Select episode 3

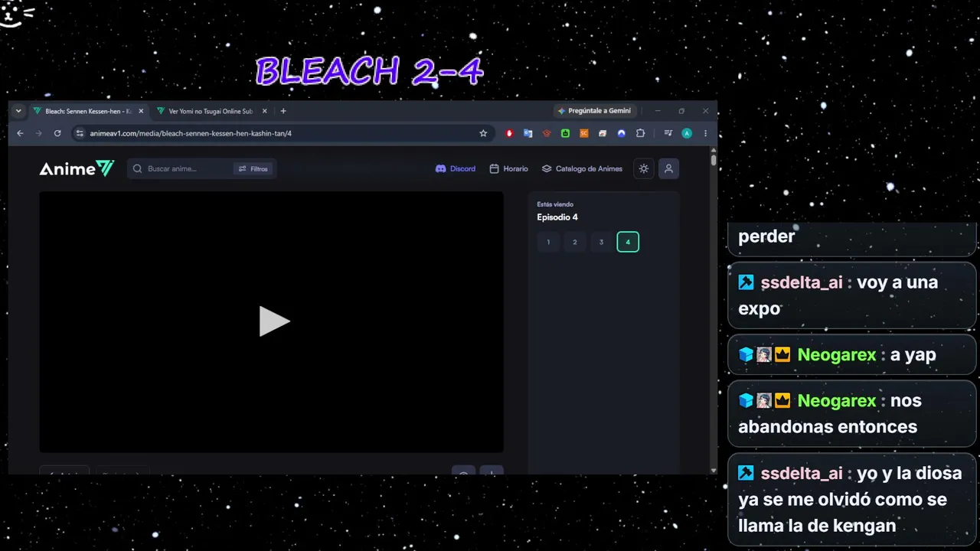(x=601, y=243)
